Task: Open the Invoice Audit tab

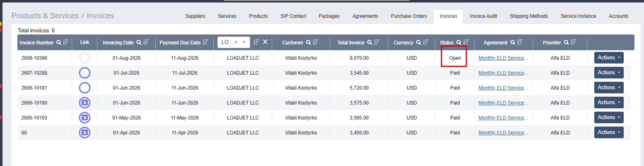Action: point(483,16)
